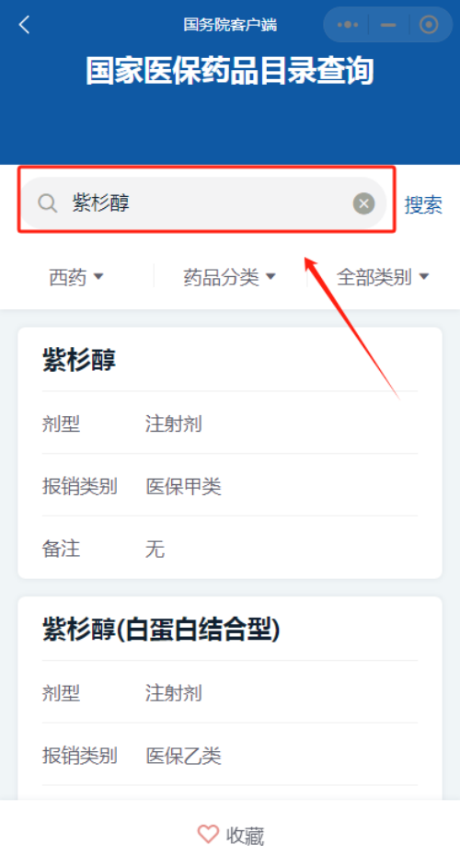Go back using the top-left arrow
Screen dimensions: 460x868
point(24,25)
